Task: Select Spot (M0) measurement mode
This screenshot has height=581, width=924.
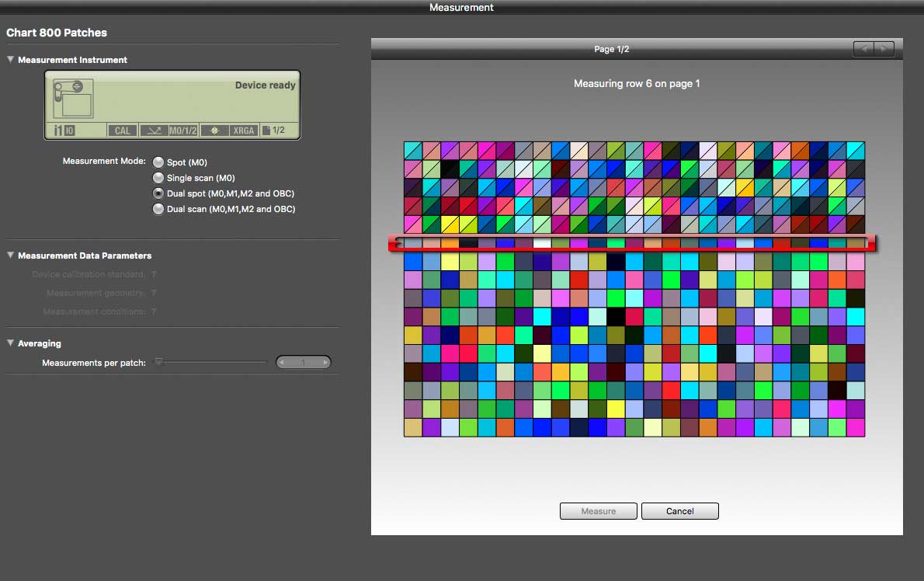Action: coord(158,162)
